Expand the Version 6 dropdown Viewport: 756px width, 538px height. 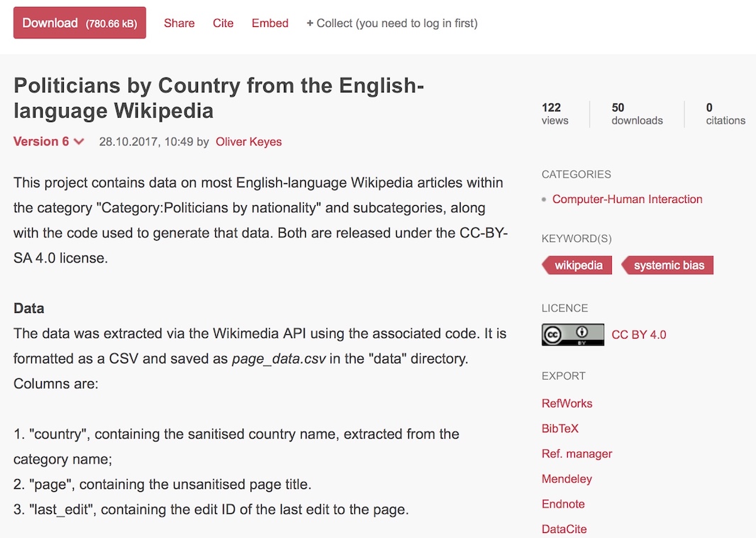pyautogui.click(x=49, y=141)
